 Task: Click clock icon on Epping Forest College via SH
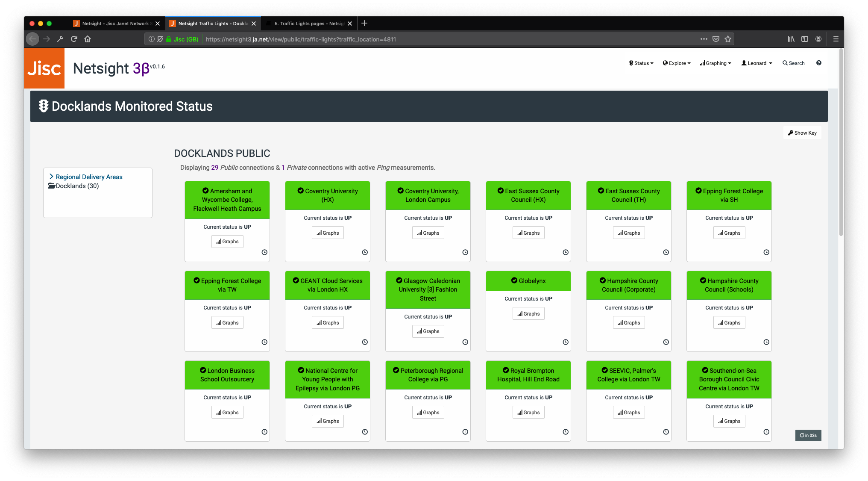pyautogui.click(x=766, y=252)
